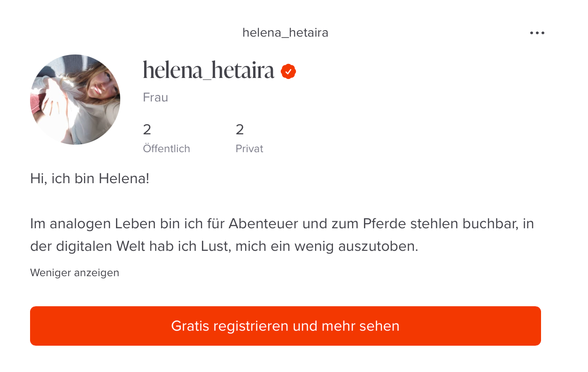Click the orange verified badge icon
Screen dimensions: 588x372
288,71
